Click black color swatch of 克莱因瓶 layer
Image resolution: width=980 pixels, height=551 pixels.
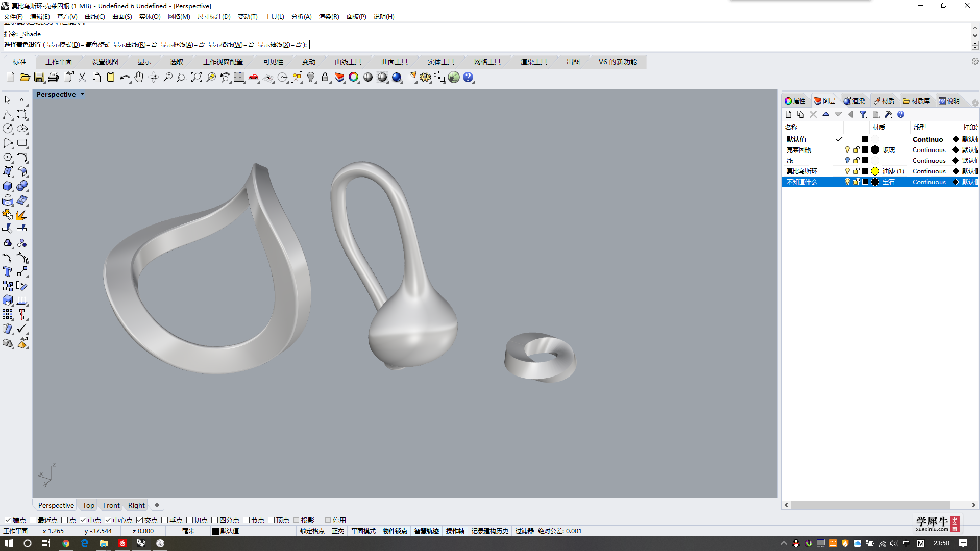[865, 150]
